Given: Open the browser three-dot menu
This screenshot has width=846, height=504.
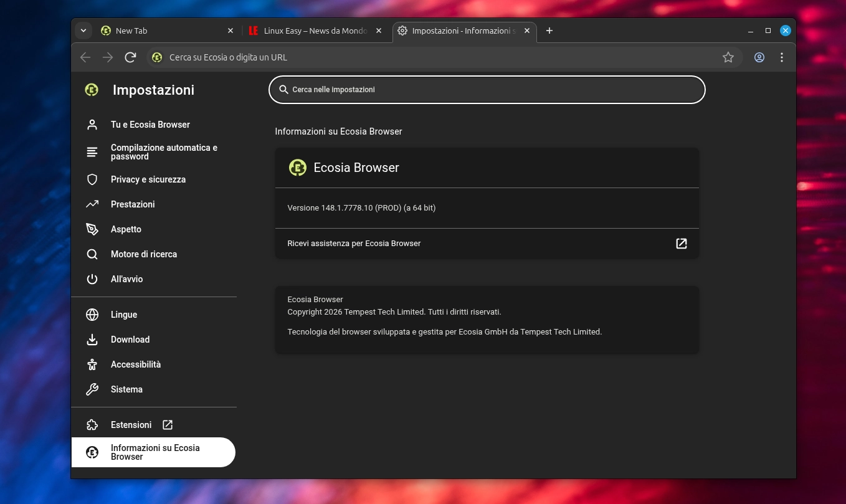Looking at the screenshot, I should (781, 57).
